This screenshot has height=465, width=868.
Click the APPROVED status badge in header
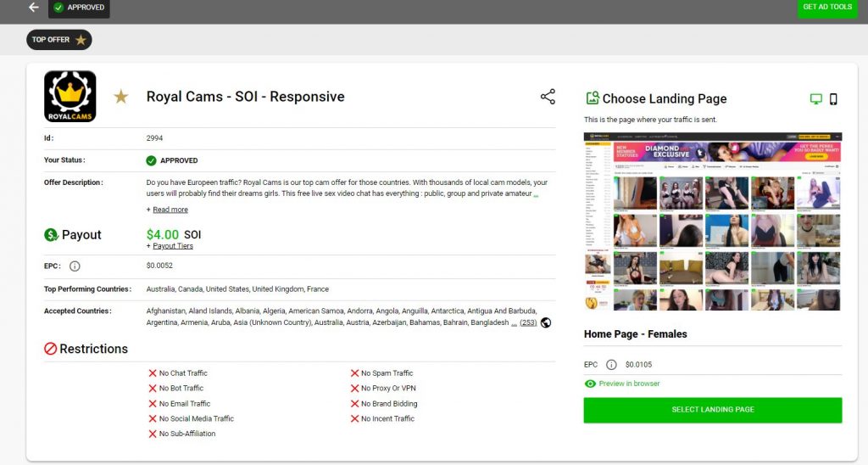tap(79, 8)
